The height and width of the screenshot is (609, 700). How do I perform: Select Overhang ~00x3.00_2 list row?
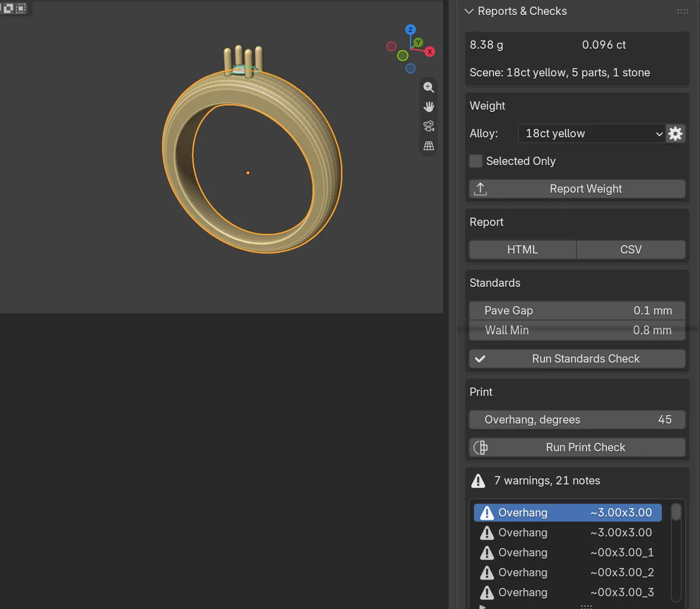point(568,572)
